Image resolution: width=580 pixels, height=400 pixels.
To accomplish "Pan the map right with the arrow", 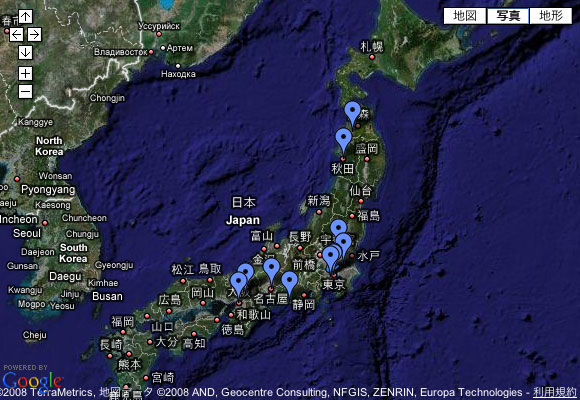I will point(34,35).
